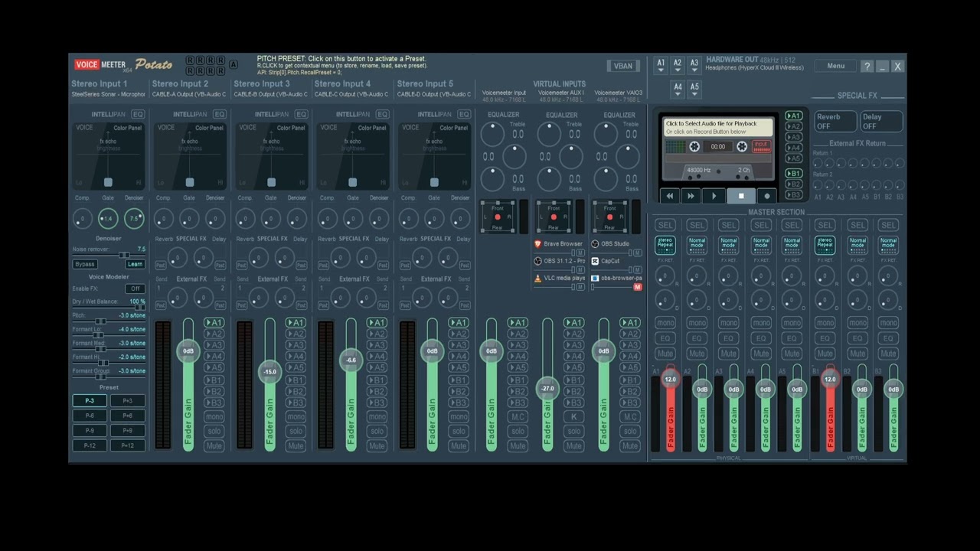Toggle mono on the Stereo Input 5 strip
This screenshot has width=980, height=551.
(x=459, y=417)
